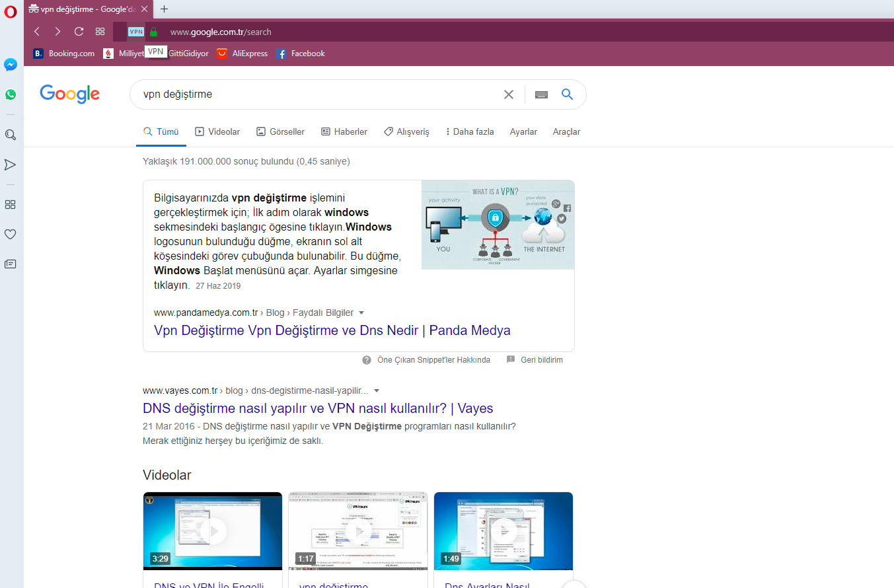Open Messenger in the Opera sidebar
This screenshot has height=588, width=894.
pos(11,65)
